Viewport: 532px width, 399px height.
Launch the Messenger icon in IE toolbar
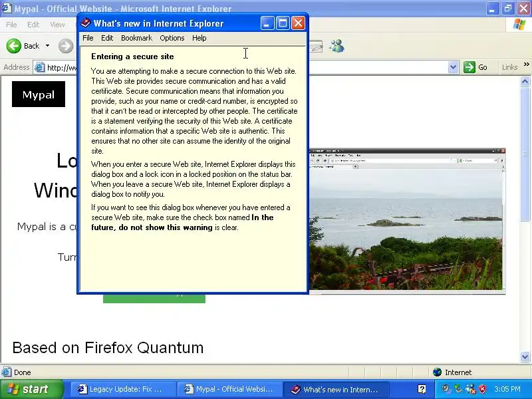(x=337, y=46)
